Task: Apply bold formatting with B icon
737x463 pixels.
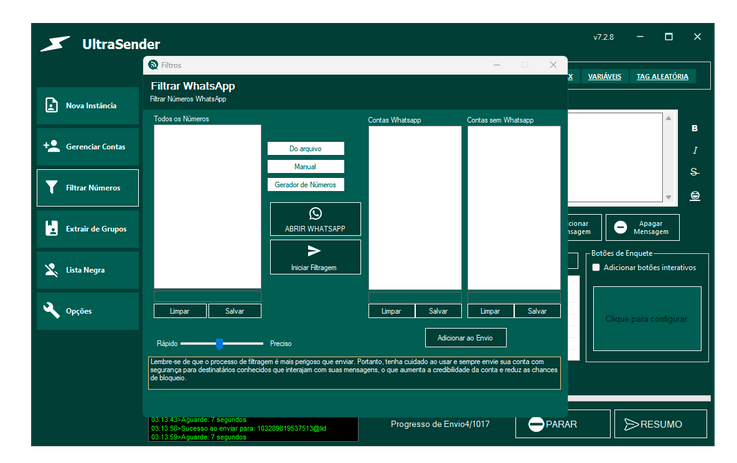Action: (x=695, y=128)
